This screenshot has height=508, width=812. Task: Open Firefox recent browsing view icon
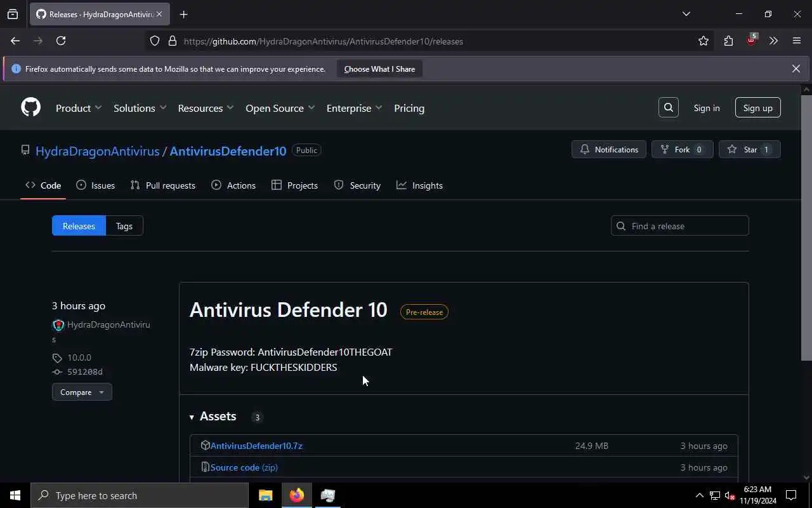pyautogui.click(x=13, y=14)
